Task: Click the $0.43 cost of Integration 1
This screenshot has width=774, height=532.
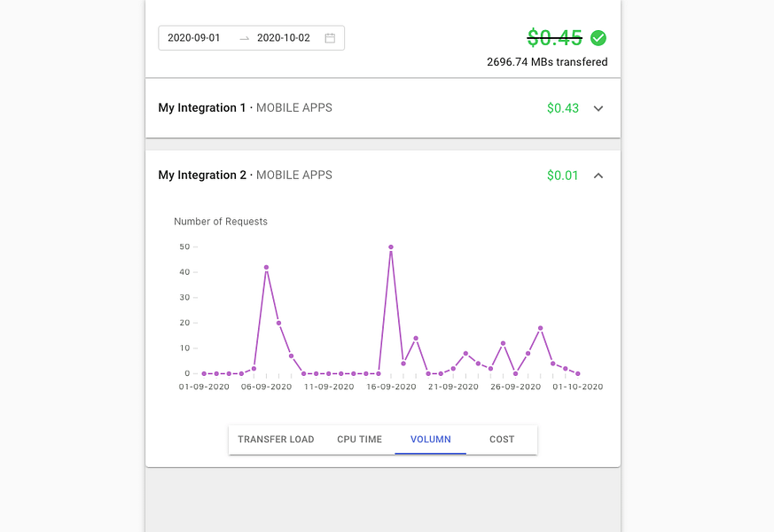Action: tap(563, 108)
